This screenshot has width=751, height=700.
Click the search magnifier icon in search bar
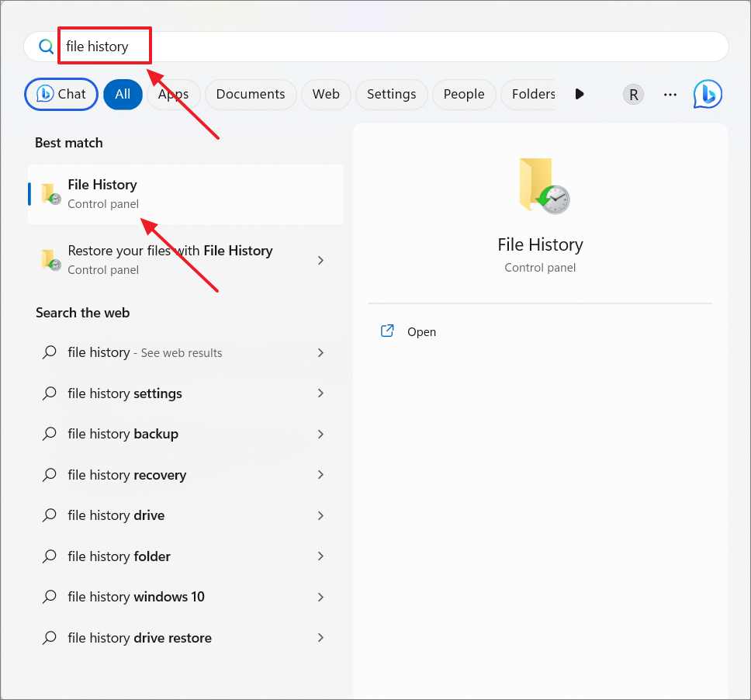tap(46, 47)
